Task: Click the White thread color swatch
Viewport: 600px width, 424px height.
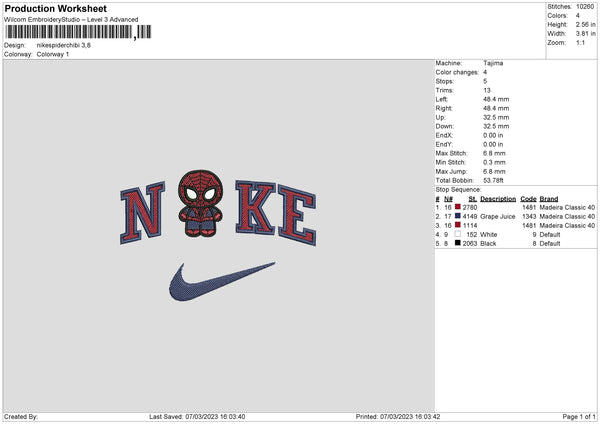Action: [457, 234]
